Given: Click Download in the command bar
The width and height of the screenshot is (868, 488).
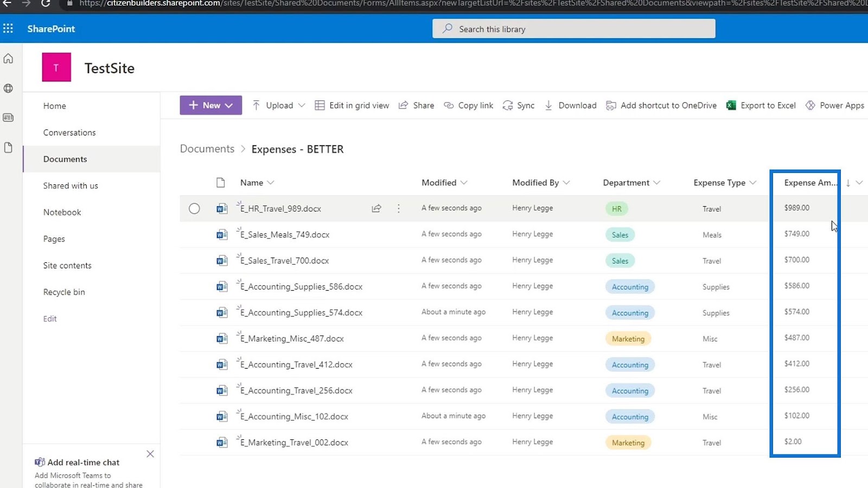Looking at the screenshot, I should pyautogui.click(x=570, y=105).
